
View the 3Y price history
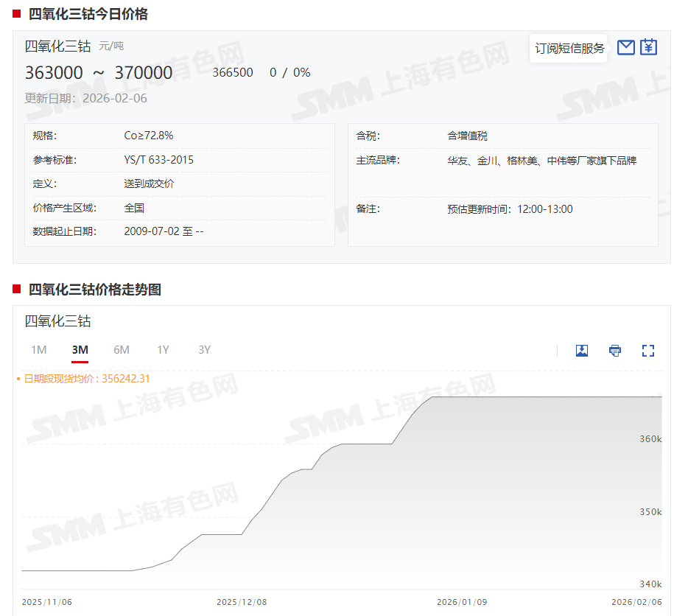pos(204,350)
